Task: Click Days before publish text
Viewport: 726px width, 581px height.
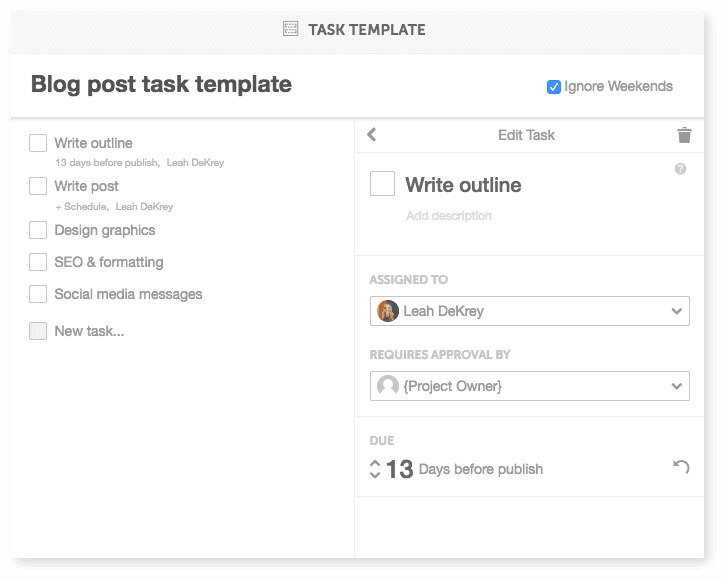Action: tap(480, 469)
